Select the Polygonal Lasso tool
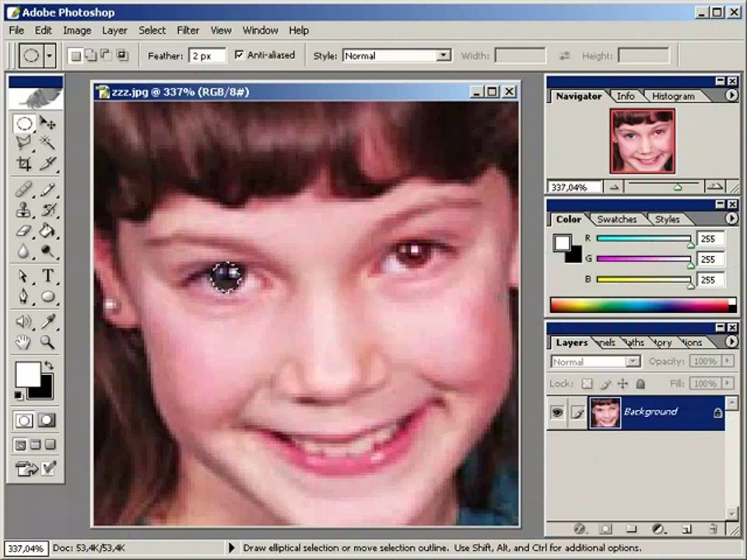747x560 pixels. click(24, 142)
